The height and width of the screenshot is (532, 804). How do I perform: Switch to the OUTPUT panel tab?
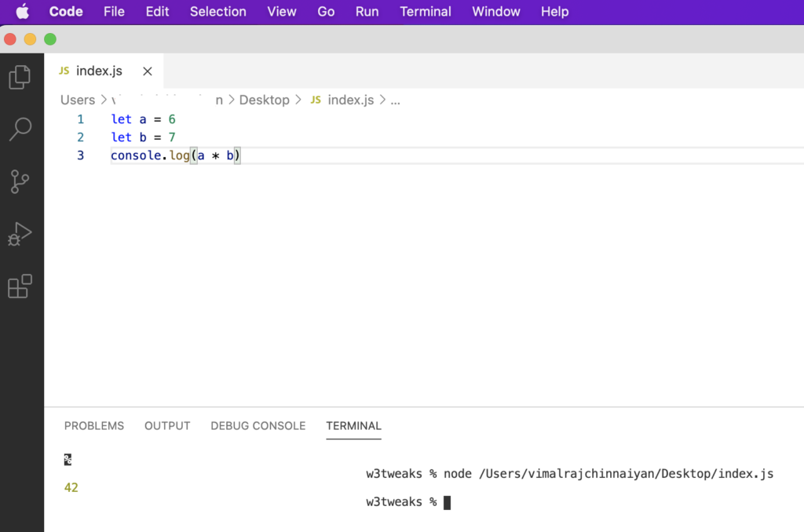[167, 426]
